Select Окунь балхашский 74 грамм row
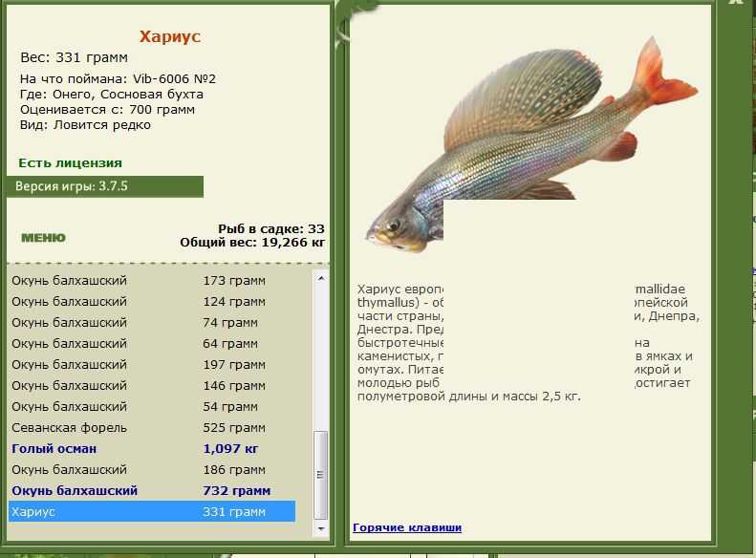 coord(152,322)
